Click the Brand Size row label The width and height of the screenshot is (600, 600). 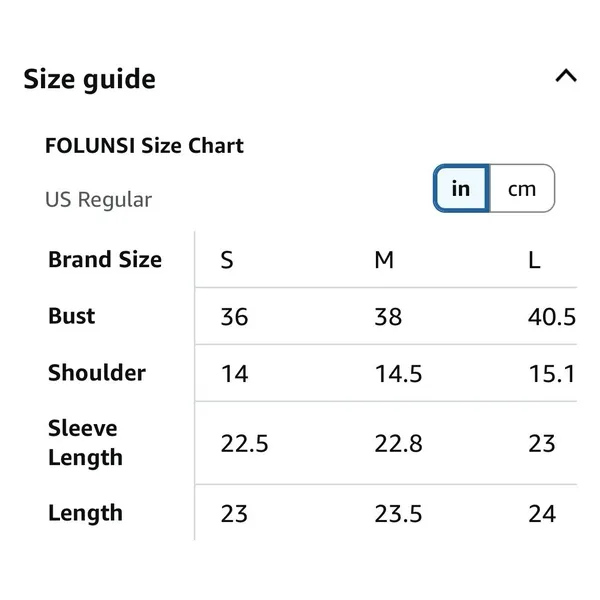(105, 259)
